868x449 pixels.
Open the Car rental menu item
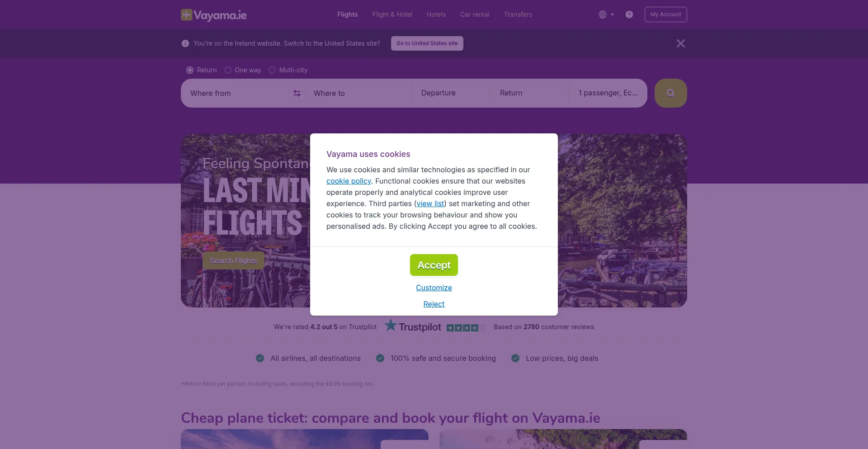pos(475,14)
